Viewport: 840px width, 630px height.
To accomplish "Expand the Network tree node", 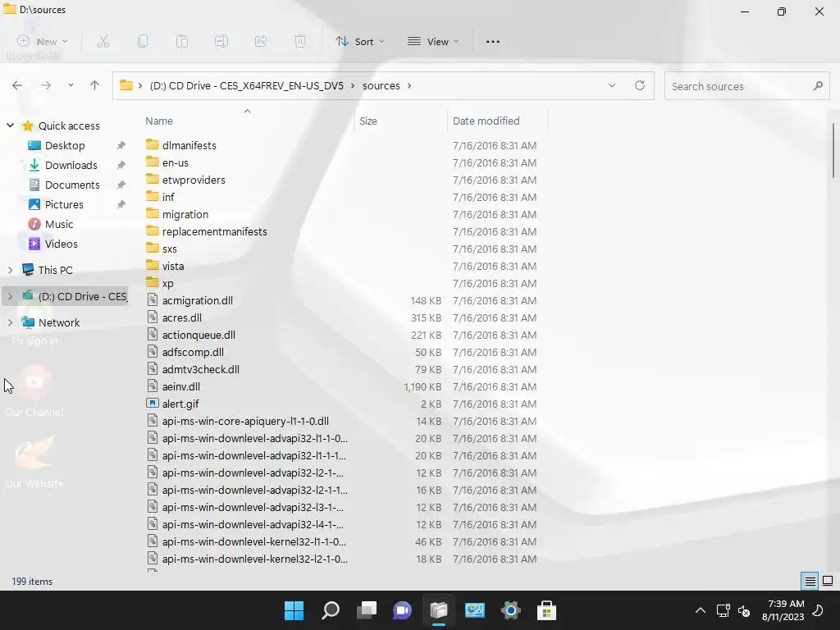I will (x=10, y=322).
